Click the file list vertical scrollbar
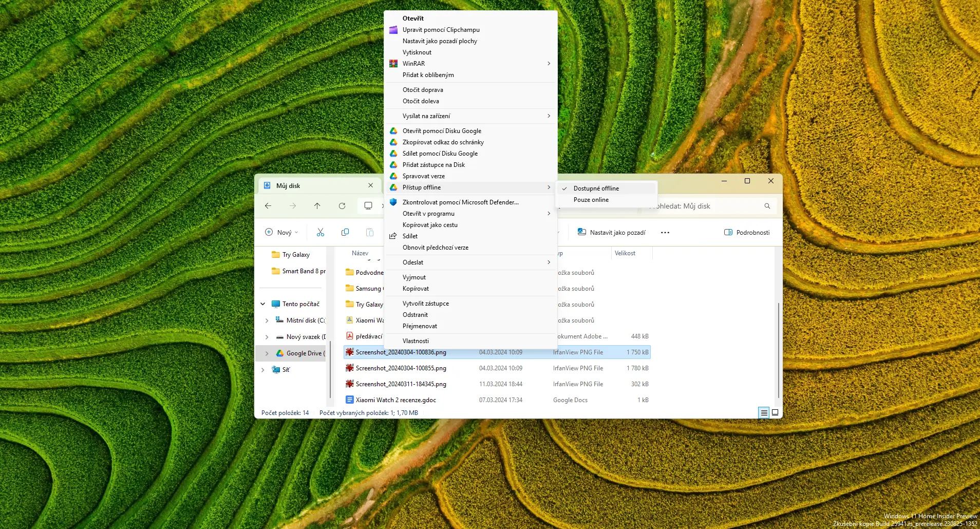980x529 pixels. (779, 350)
